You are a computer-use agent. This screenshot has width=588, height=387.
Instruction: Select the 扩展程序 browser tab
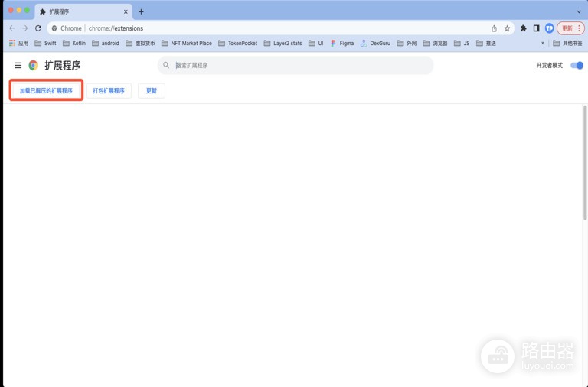pos(83,12)
